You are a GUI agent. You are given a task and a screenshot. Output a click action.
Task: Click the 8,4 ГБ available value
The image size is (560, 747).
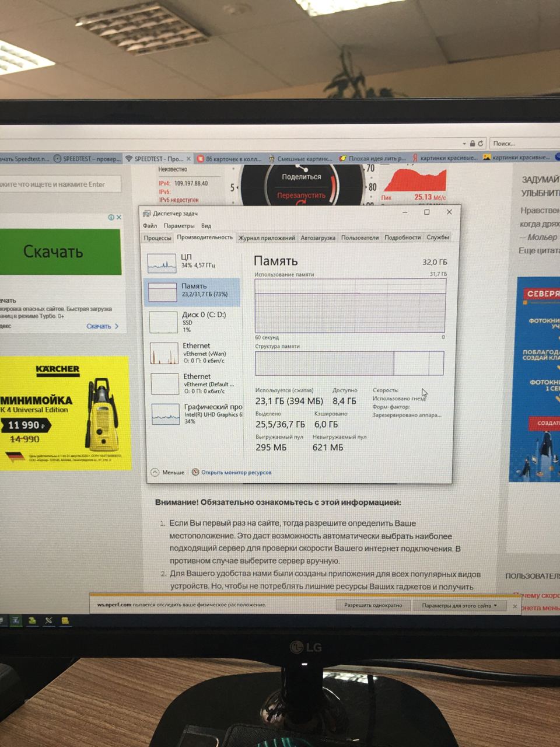(344, 401)
